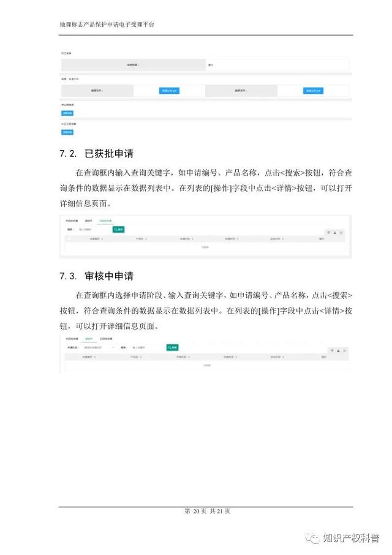This screenshot has height=555, width=392.
Task: Click the empty-data message in the 7.3 table
Action: pos(207,365)
